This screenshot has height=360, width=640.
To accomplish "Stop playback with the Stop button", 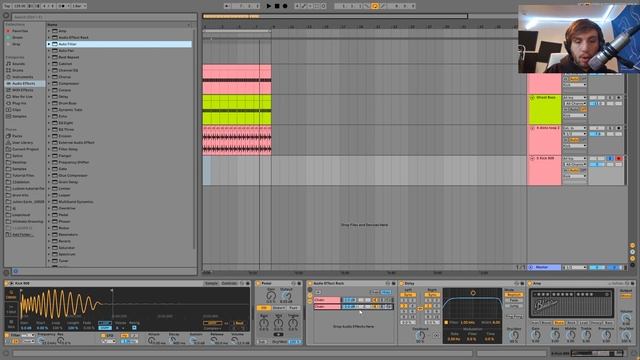I will pyautogui.click(x=277, y=6).
